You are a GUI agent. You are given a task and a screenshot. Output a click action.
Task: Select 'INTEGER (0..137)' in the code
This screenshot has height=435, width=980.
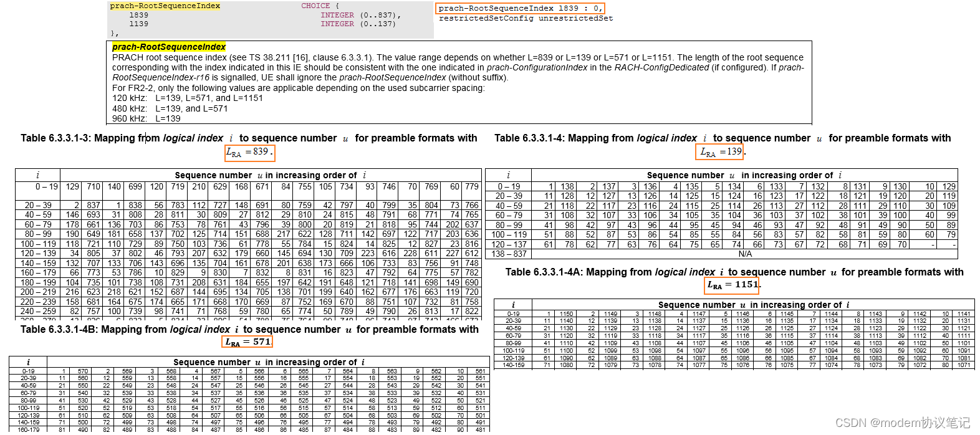point(358,24)
